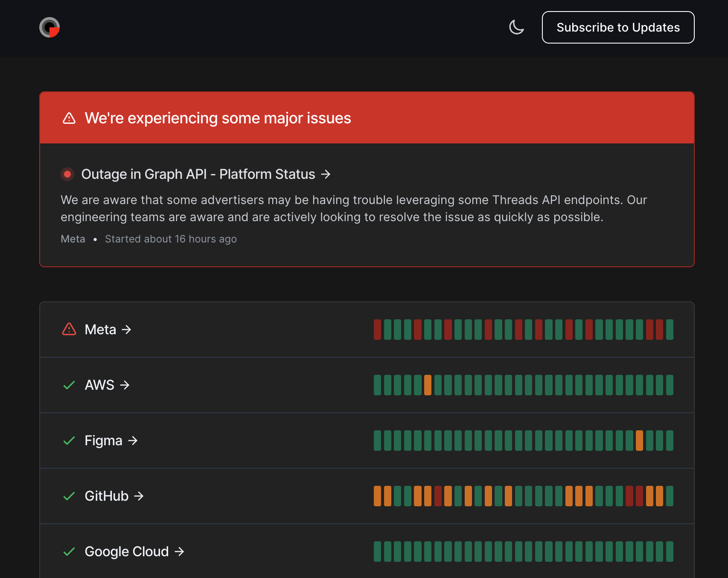The height and width of the screenshot is (578, 728).
Task: Click the red status dot beside the outage title
Action: click(x=67, y=174)
